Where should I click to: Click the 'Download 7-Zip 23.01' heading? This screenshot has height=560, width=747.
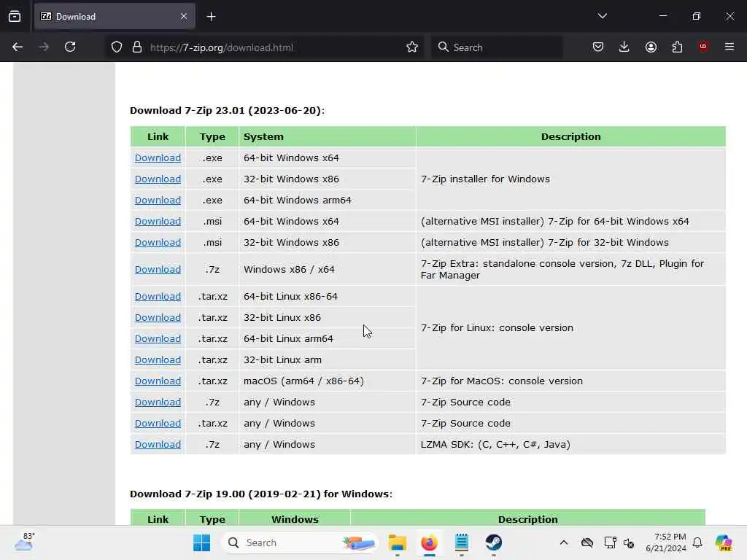click(x=228, y=111)
